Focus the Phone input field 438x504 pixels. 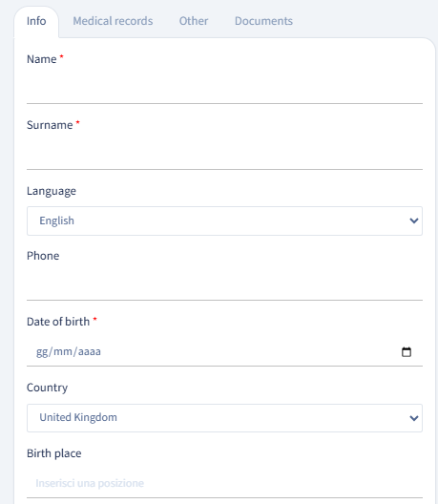pos(224,285)
